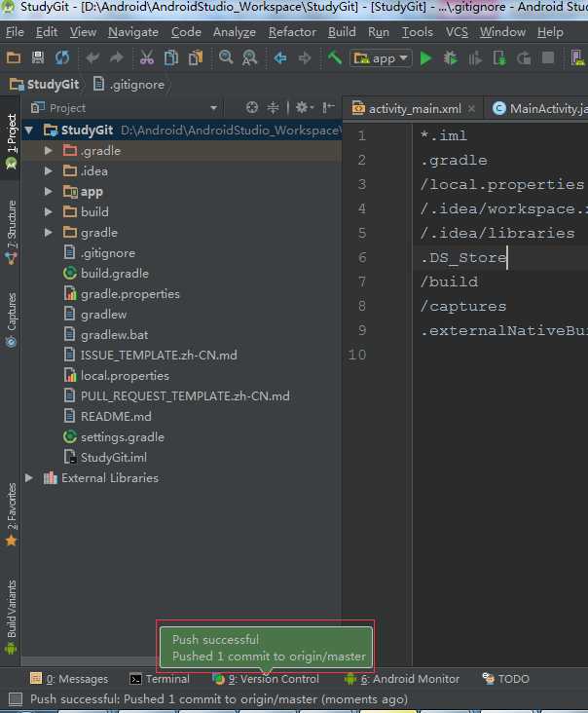
Task: Select .gitignore file in project tree
Action: [108, 253]
